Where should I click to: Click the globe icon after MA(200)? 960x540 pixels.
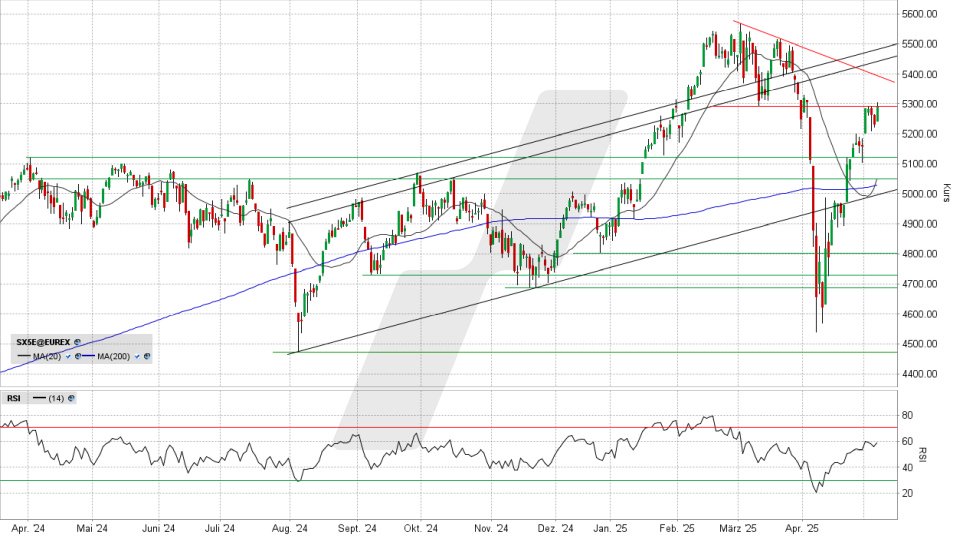coord(147,356)
